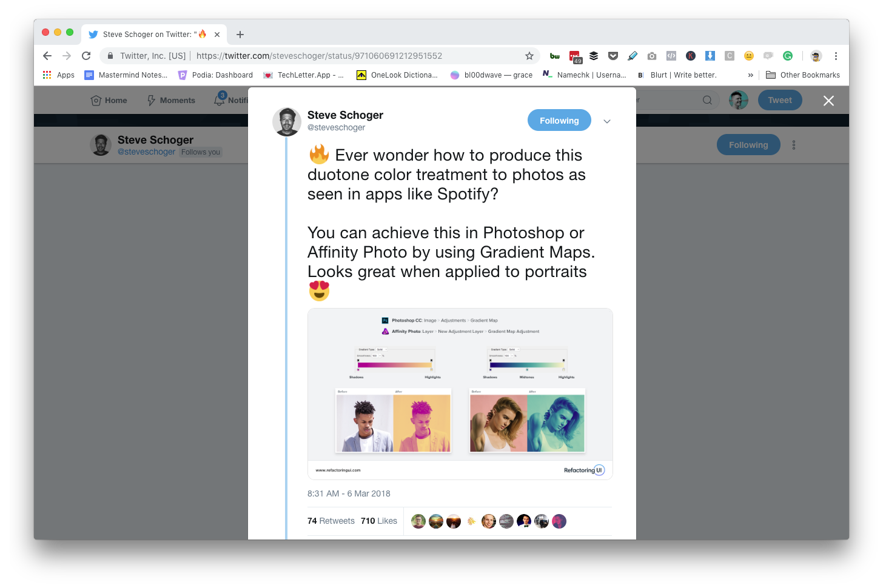Open the dark circle K extension

(x=691, y=56)
